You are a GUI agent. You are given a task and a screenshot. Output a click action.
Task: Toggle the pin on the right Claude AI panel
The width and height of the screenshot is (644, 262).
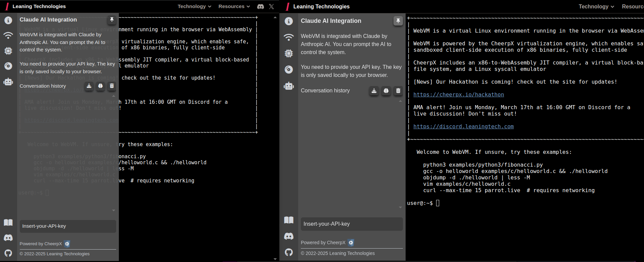coord(398,21)
